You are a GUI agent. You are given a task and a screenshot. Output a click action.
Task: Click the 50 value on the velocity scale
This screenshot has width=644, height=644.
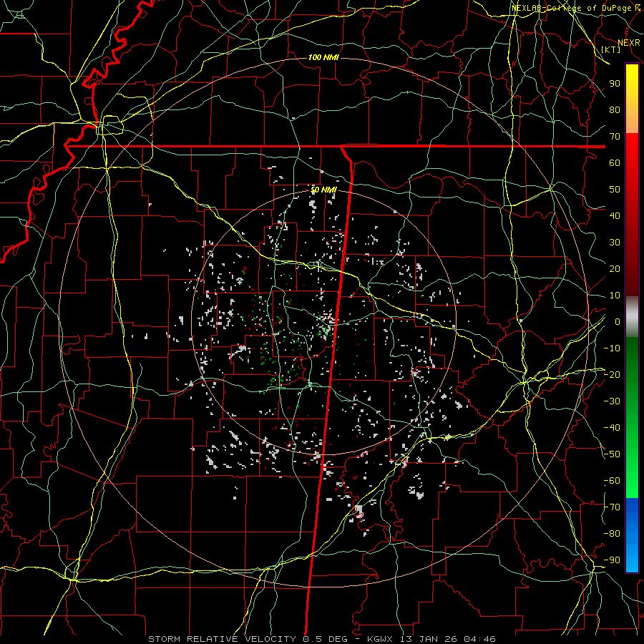(615, 190)
